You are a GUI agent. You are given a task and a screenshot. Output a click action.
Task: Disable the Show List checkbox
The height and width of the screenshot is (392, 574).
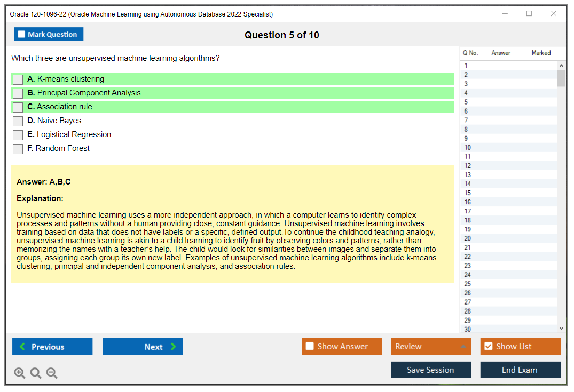coord(487,347)
